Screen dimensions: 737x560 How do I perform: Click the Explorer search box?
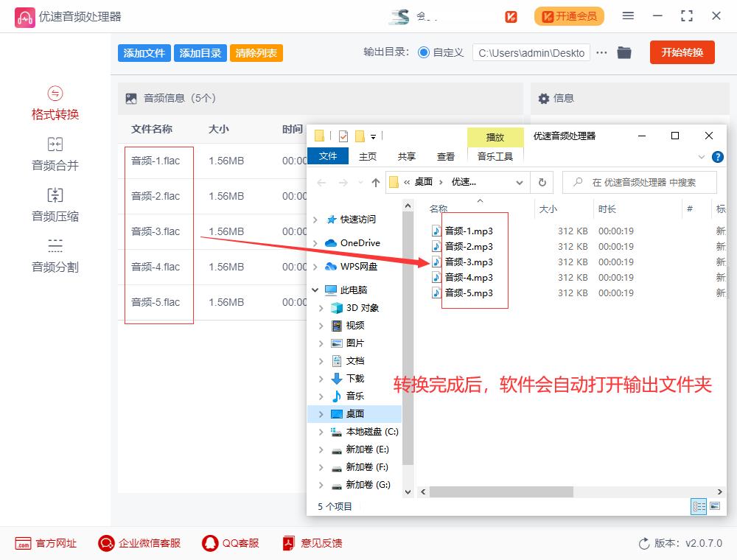point(641,182)
